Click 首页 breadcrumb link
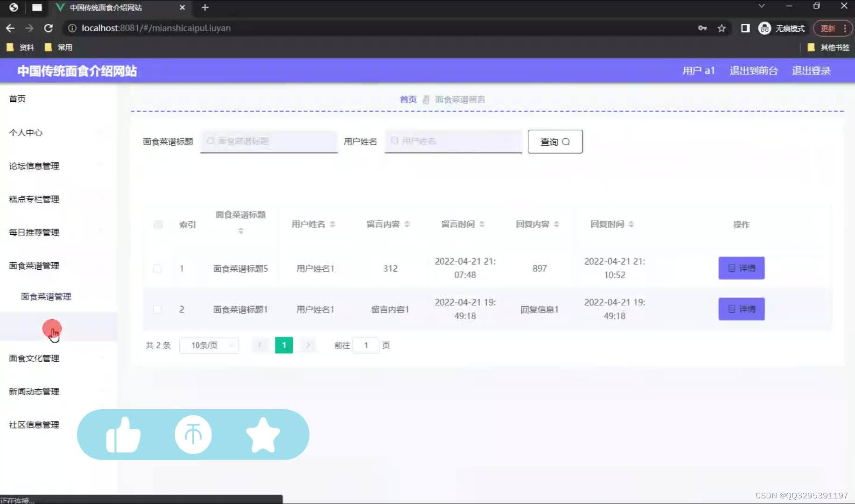This screenshot has width=855, height=504. click(x=408, y=99)
